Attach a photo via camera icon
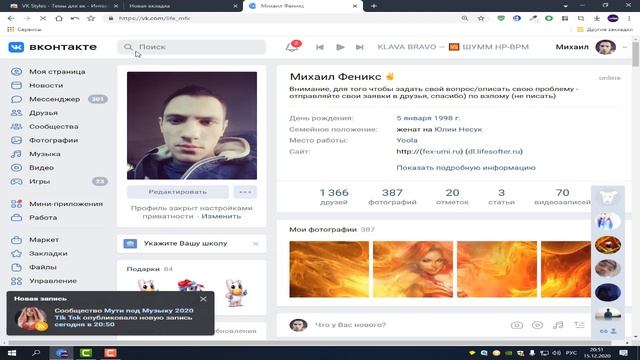 [517, 325]
